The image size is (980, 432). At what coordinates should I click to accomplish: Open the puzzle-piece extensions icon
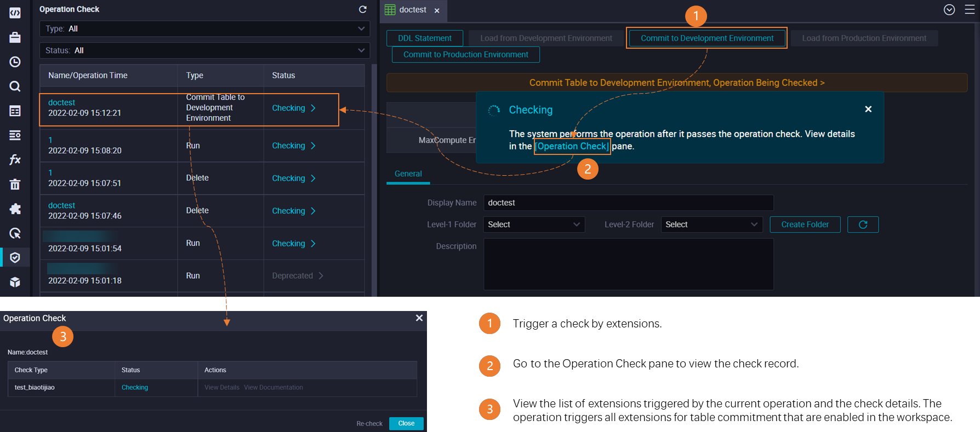[x=15, y=209]
